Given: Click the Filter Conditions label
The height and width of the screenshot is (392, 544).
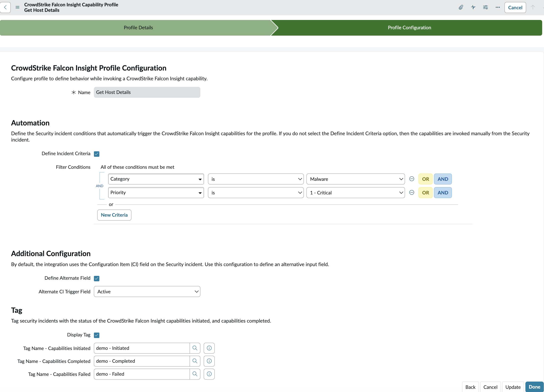Looking at the screenshot, I should (73, 167).
